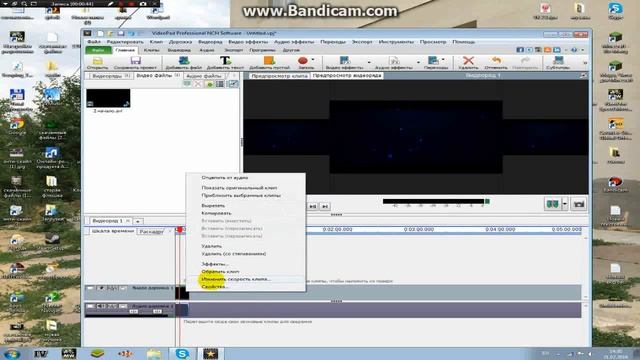Image resolution: width=640 pixels, height=360 pixels.
Task: Expand the toolbar overflow chevron
Action: (585, 62)
